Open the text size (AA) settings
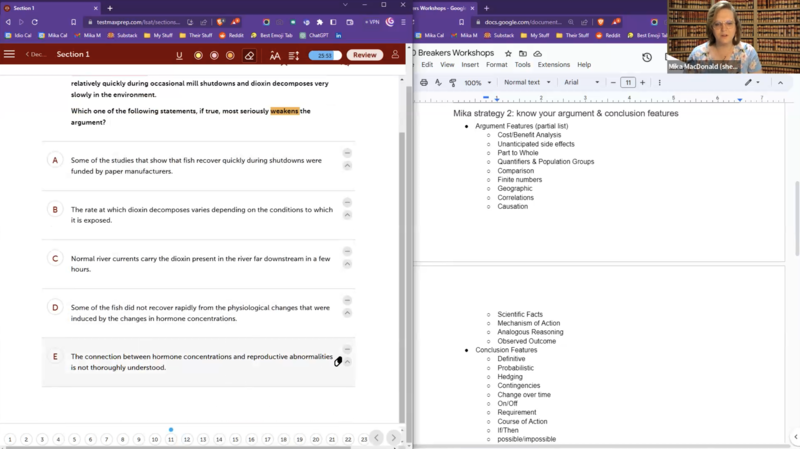This screenshot has width=800, height=449. [x=275, y=55]
